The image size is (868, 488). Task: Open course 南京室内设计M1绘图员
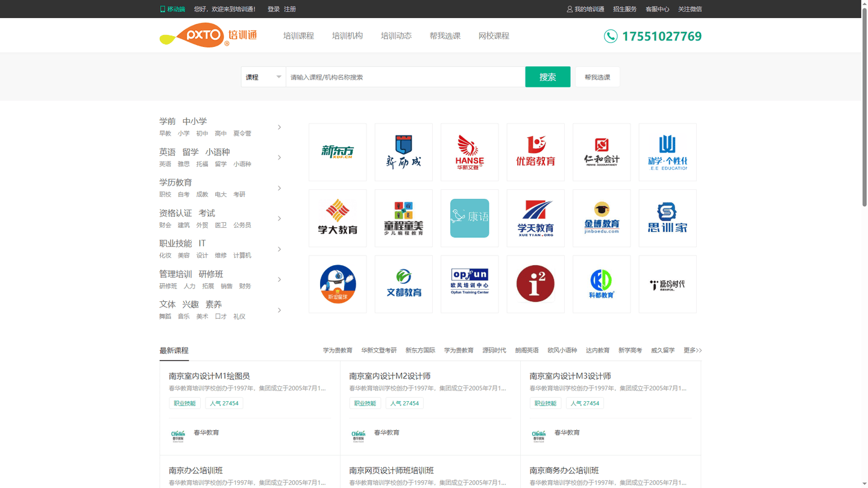[x=209, y=376]
